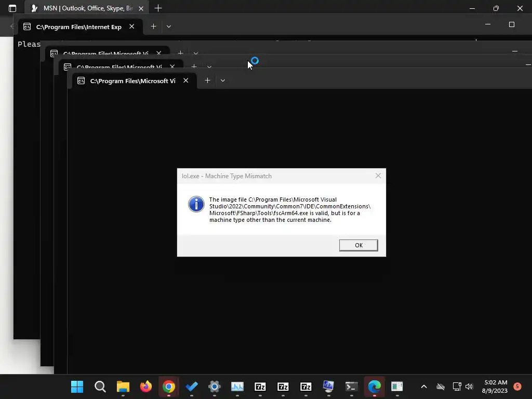This screenshot has width=532, height=399.
Task: Open the Edge tab actions menu icon
Action: pyautogui.click(x=12, y=8)
